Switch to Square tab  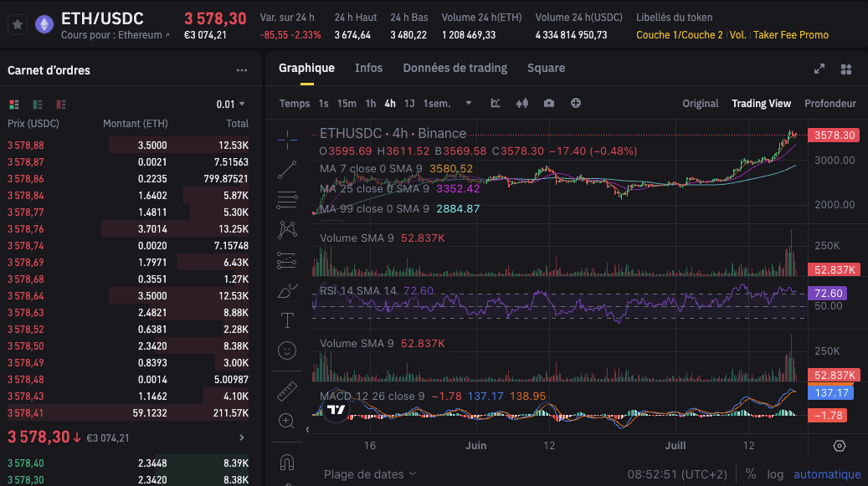click(546, 68)
